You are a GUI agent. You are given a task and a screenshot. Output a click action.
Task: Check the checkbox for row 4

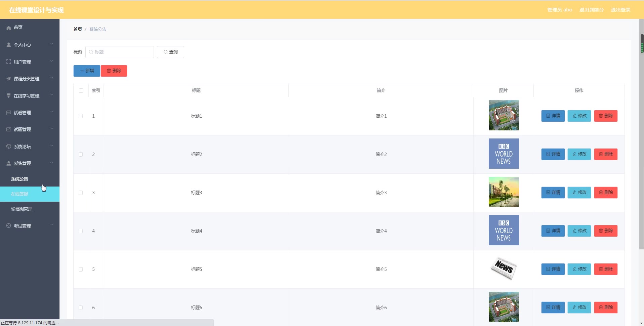(x=81, y=231)
